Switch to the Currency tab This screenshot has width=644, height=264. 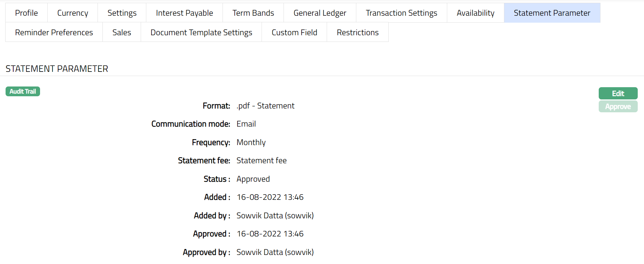click(72, 13)
